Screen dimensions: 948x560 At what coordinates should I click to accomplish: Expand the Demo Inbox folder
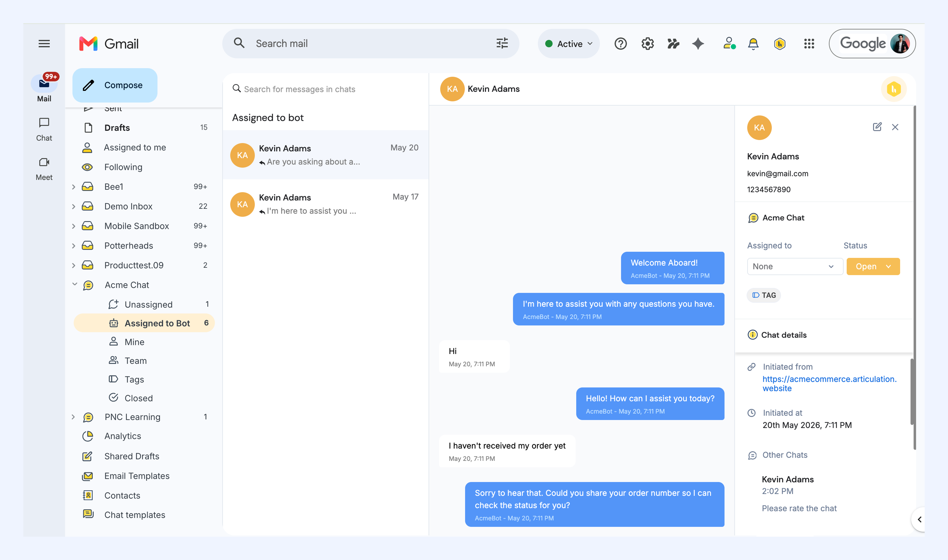click(x=74, y=206)
